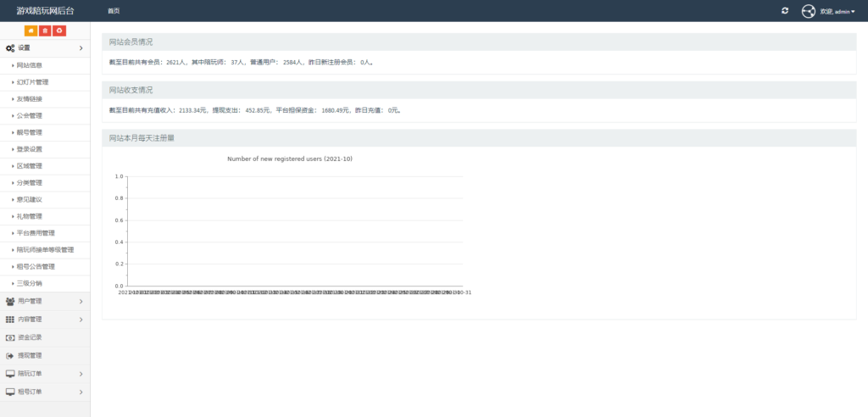The image size is (868, 417).
Task: Click the red trash icon button
Action: [x=45, y=31]
